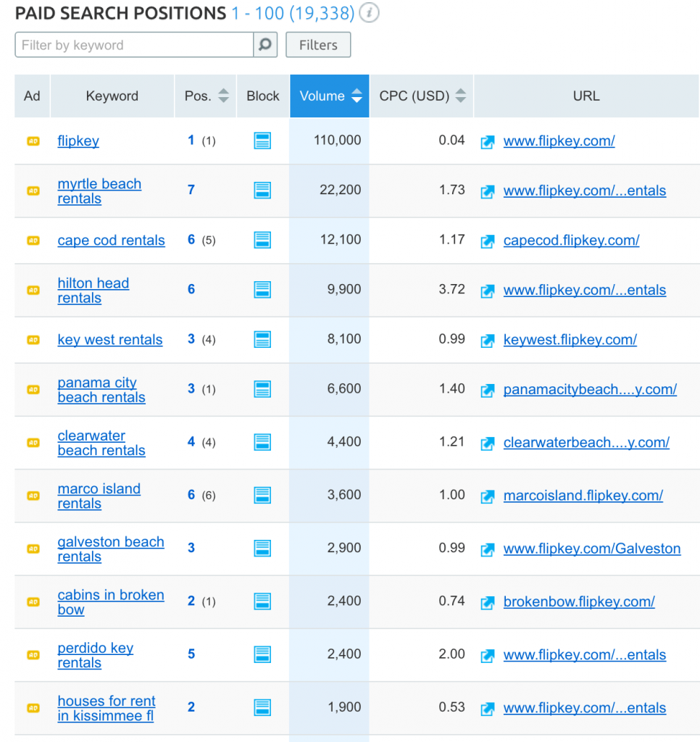Click the Ad icon in cape cod rentals row

33,241
